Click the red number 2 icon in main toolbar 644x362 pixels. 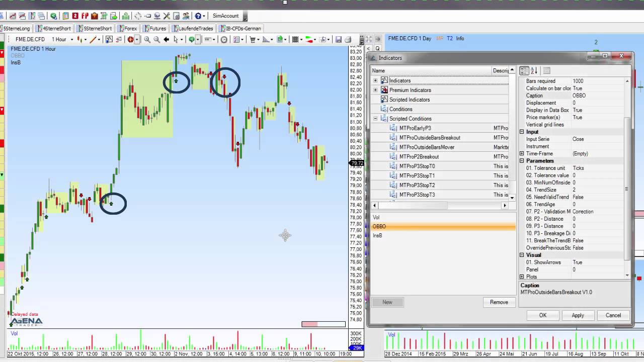coord(75,16)
